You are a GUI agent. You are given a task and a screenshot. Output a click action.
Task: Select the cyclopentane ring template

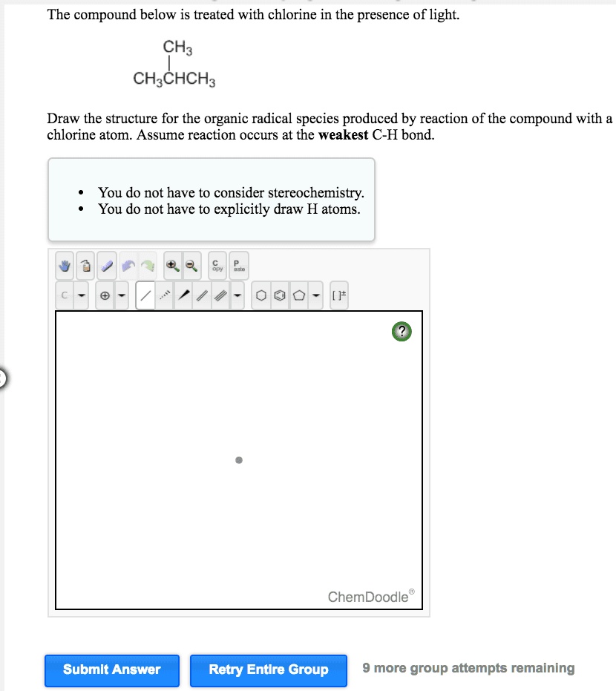(298, 295)
